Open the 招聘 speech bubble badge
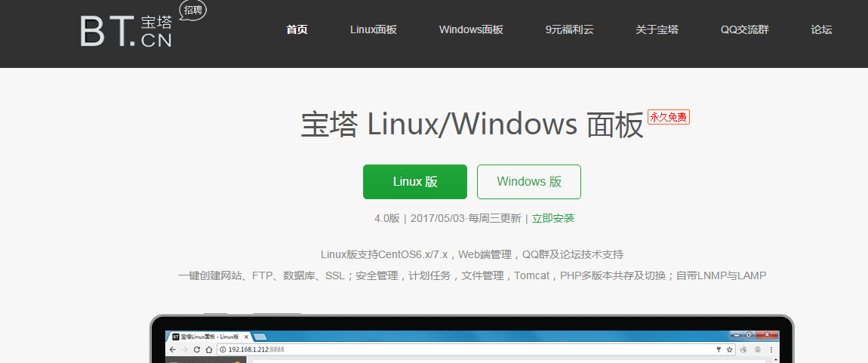 (x=192, y=11)
